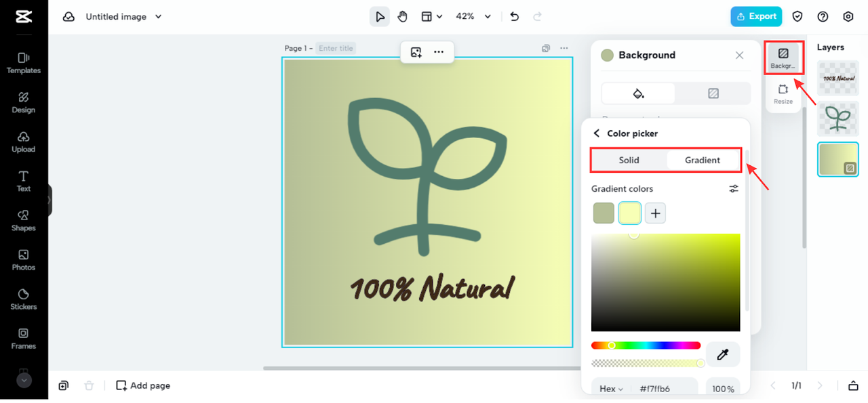Switch to the Solid color tab
The height and width of the screenshot is (403, 868).
[x=629, y=160]
